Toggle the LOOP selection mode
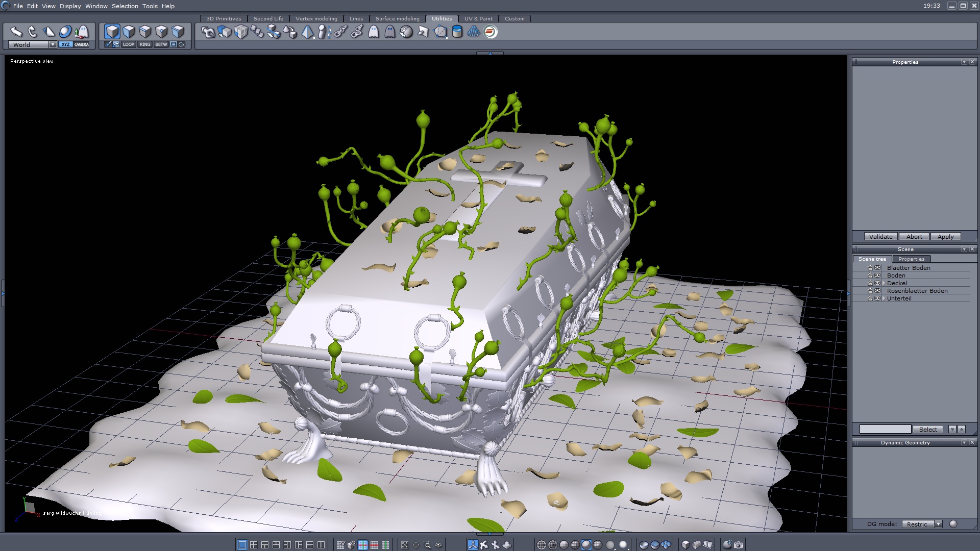This screenshot has width=980, height=551. [128, 44]
